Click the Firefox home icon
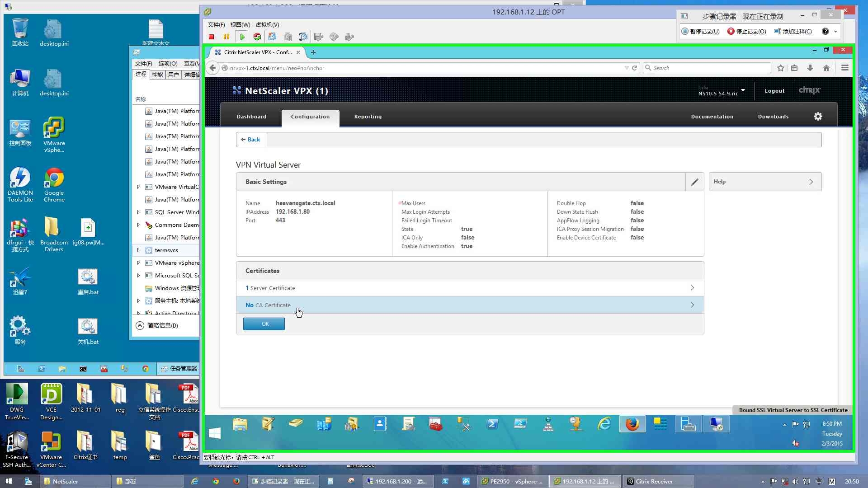 pyautogui.click(x=826, y=68)
